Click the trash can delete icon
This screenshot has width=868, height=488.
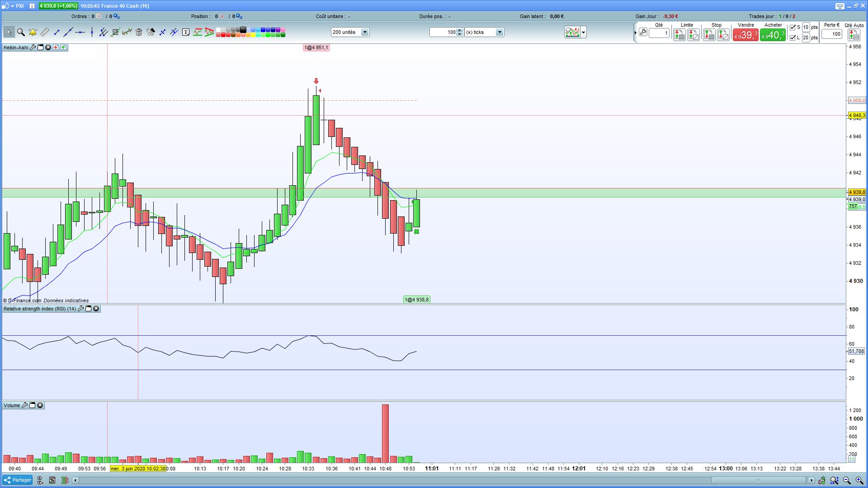139,32
